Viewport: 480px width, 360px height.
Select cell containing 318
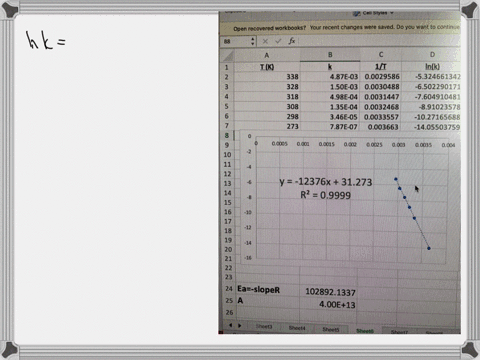point(267,97)
